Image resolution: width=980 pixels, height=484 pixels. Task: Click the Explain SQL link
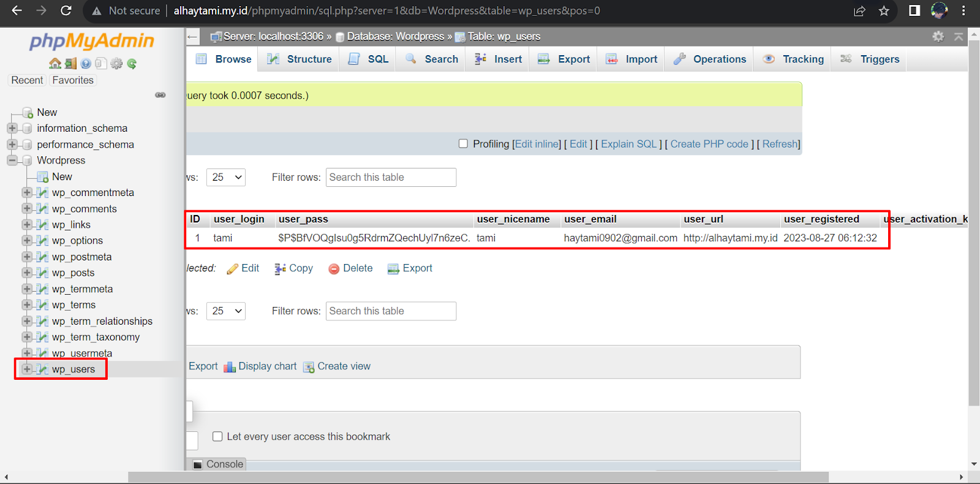click(628, 144)
